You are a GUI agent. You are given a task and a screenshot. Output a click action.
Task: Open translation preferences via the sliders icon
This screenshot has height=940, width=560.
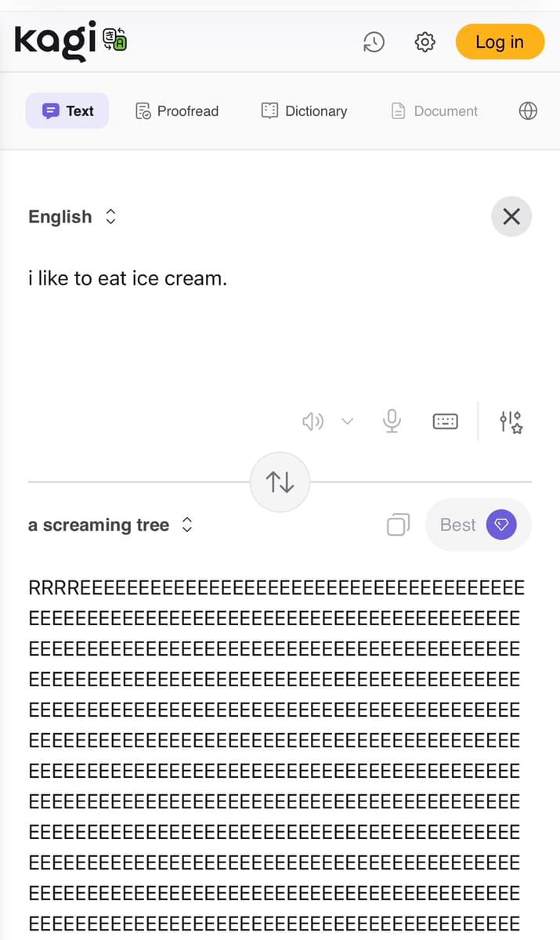pyautogui.click(x=510, y=421)
